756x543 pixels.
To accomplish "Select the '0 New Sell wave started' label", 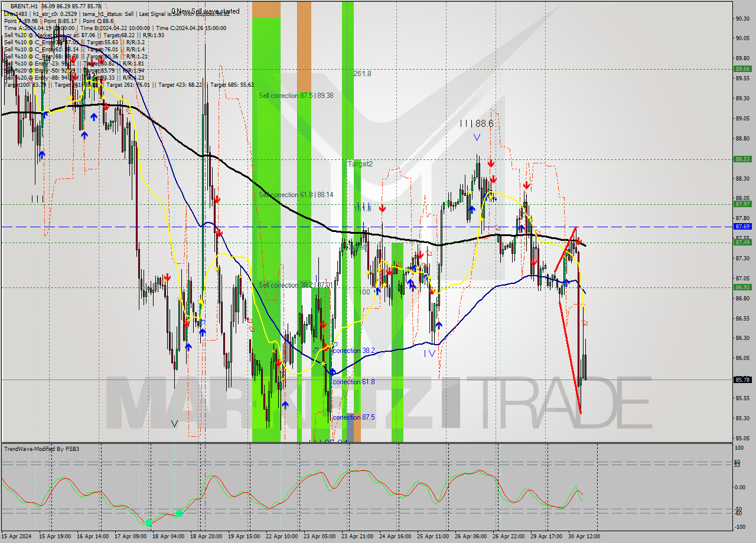I will coord(206,11).
